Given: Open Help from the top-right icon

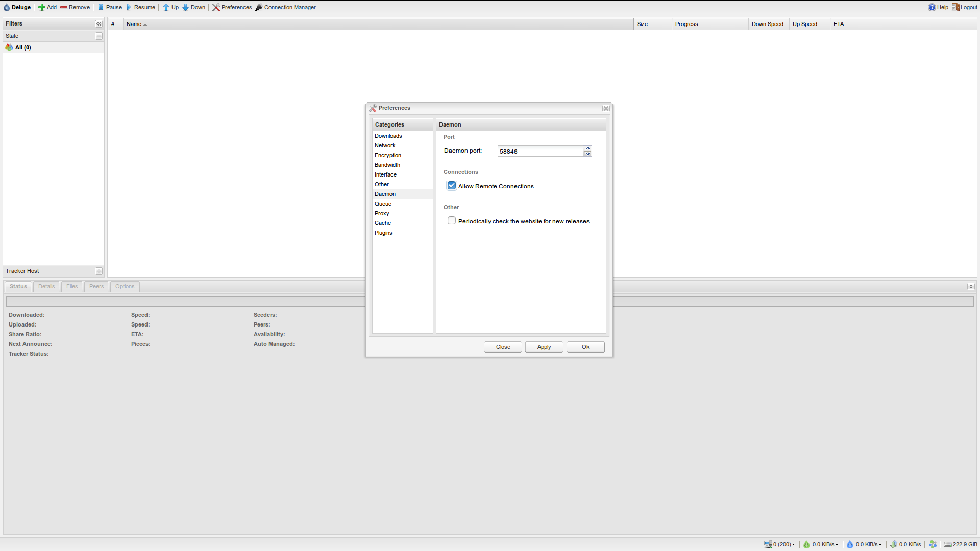Looking at the screenshot, I should coord(932,7).
